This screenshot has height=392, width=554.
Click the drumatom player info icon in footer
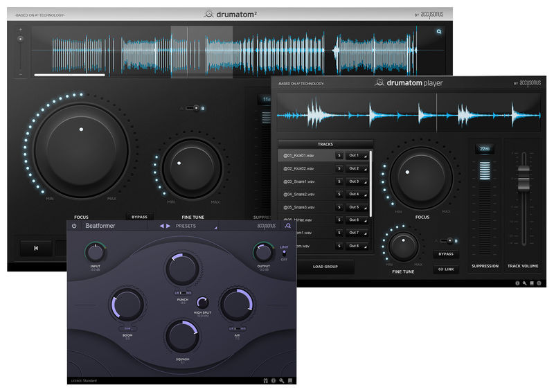click(517, 283)
